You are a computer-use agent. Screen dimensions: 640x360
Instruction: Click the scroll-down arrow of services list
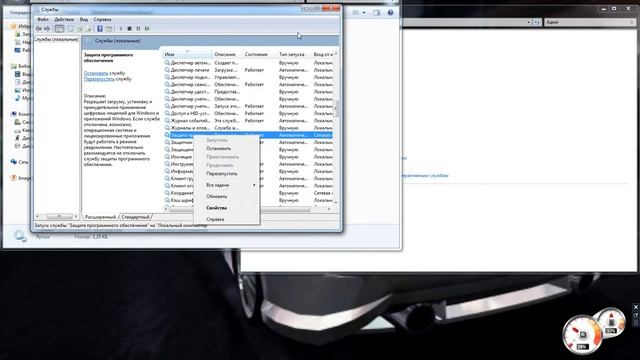coord(336,202)
